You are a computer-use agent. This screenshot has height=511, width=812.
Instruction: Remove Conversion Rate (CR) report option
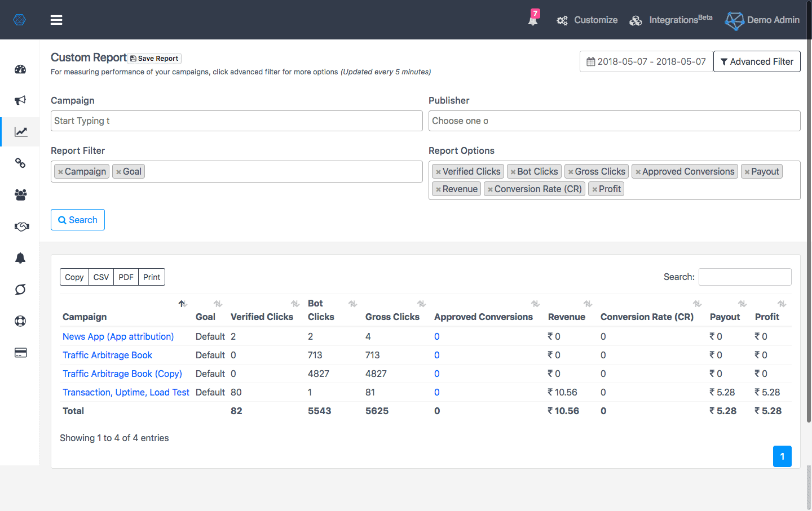(x=490, y=189)
